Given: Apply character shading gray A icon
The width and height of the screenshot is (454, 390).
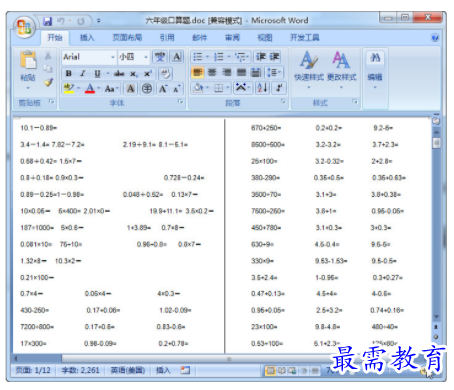Looking at the screenshot, I should (x=131, y=89).
